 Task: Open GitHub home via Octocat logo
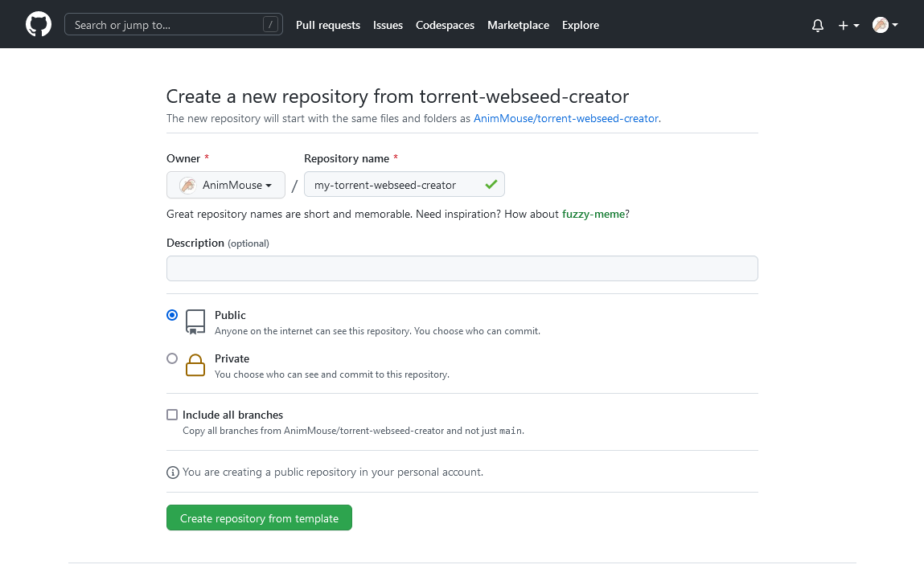tap(39, 25)
